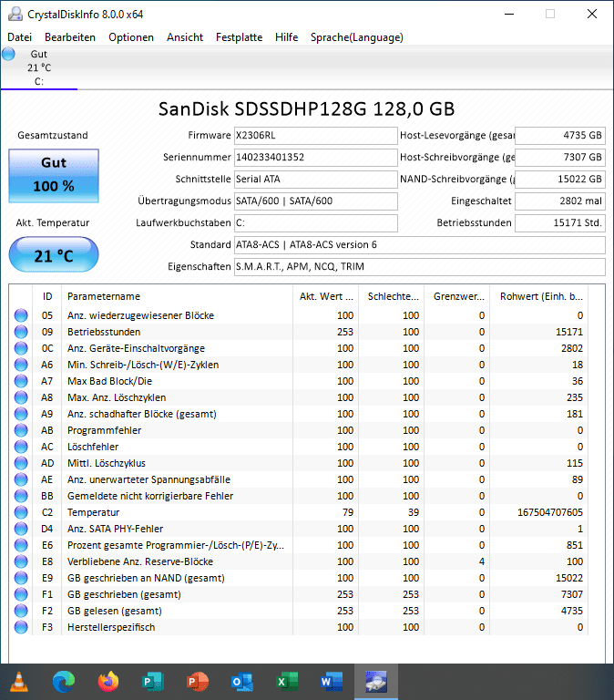Screen dimensions: 614x700
Task: Open VLC media player from taskbar
Action: pyautogui.click(x=19, y=682)
